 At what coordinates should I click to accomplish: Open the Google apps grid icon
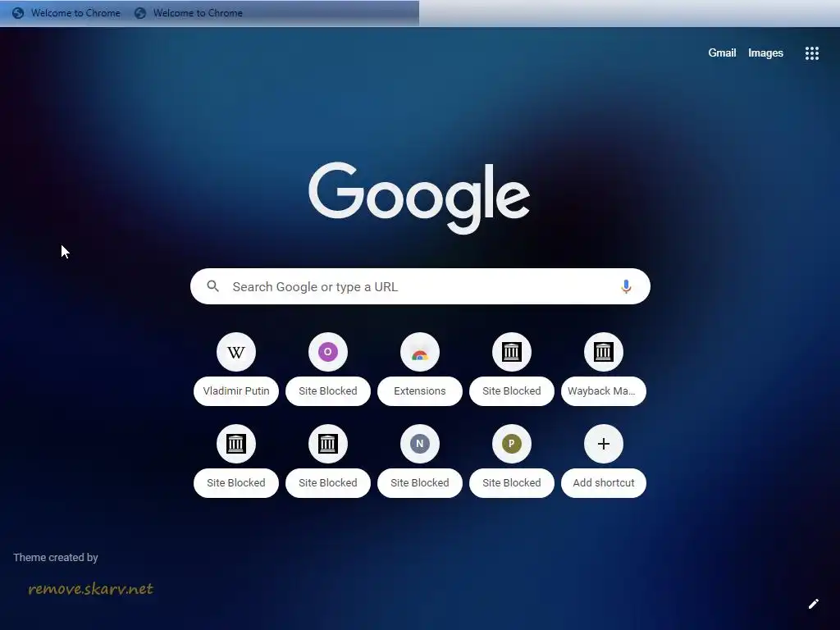point(811,53)
